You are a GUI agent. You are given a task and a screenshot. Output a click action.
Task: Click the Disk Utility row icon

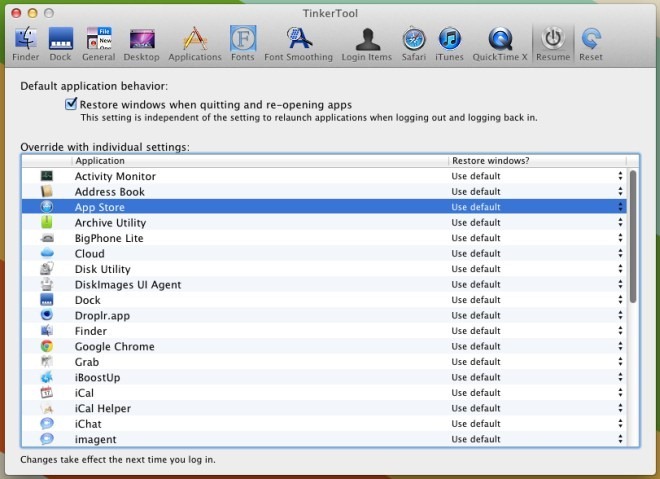click(x=47, y=269)
